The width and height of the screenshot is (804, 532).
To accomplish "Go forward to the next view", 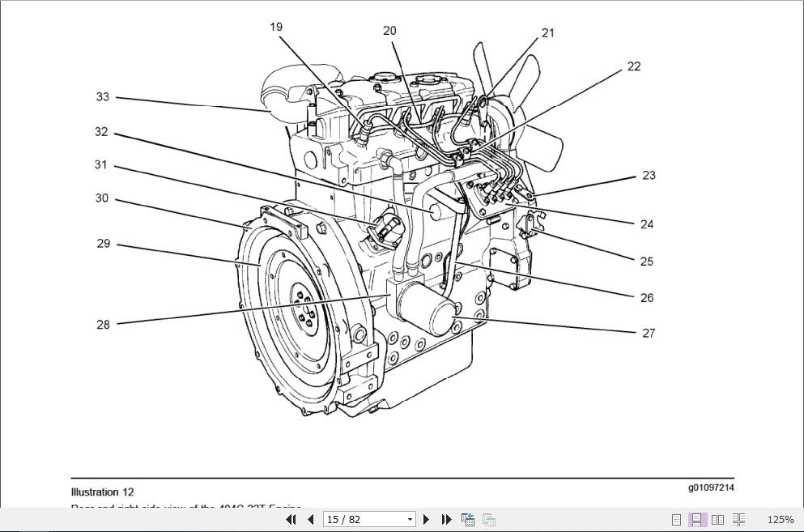I will (488, 519).
